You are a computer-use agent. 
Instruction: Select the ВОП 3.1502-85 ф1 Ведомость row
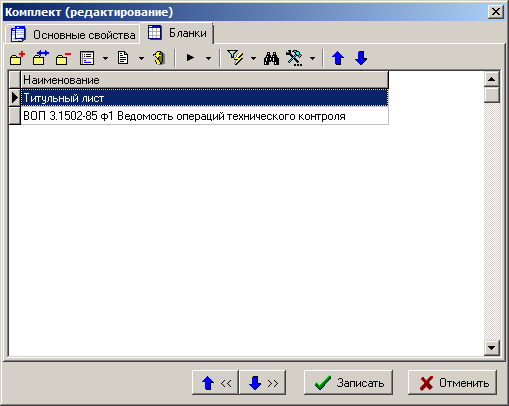click(x=204, y=116)
